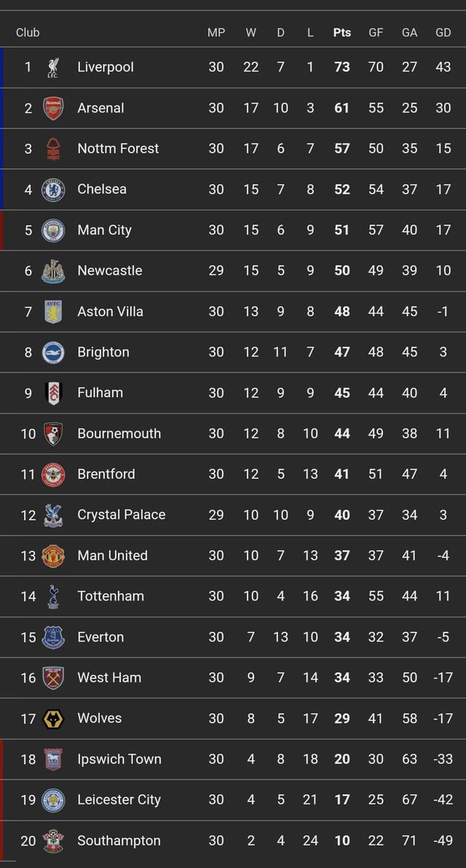Open the Nottm Forest team link

[x=118, y=149]
